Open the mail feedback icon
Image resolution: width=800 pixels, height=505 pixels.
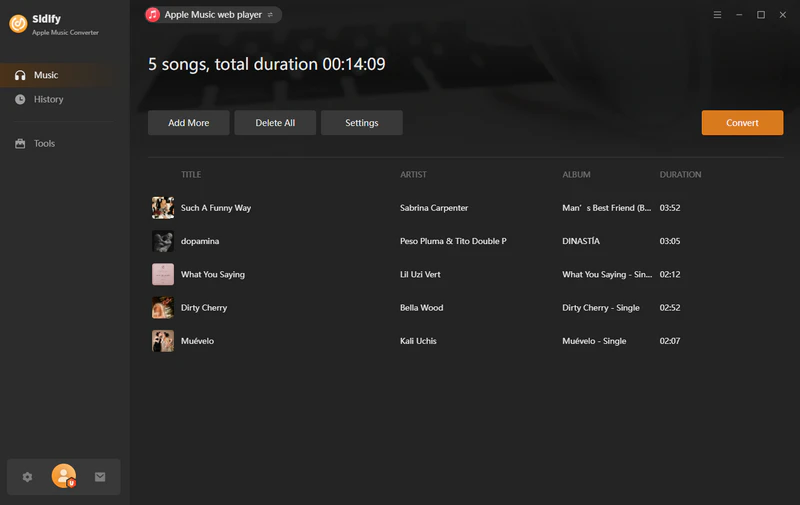point(100,477)
